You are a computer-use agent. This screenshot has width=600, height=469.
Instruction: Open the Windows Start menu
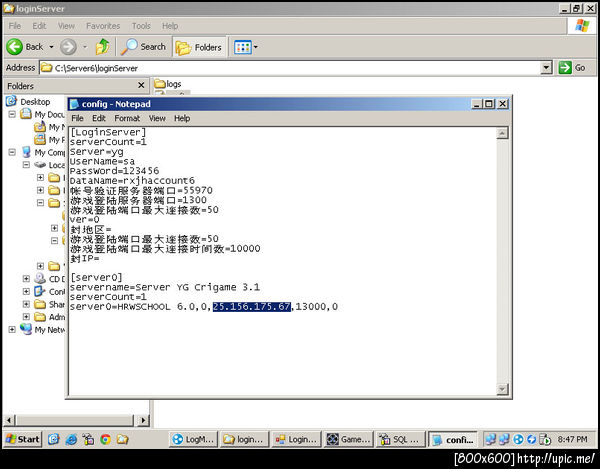(x=23, y=439)
